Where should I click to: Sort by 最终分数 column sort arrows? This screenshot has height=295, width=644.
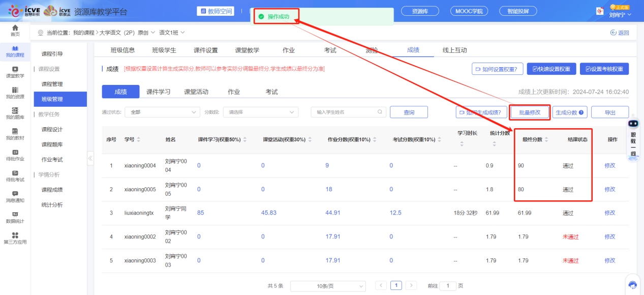[x=547, y=139]
